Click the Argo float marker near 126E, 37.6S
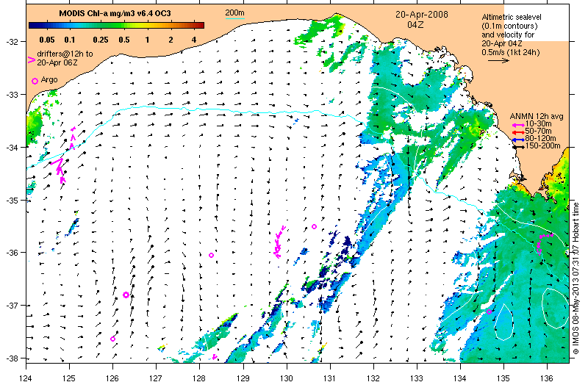 tap(112, 339)
